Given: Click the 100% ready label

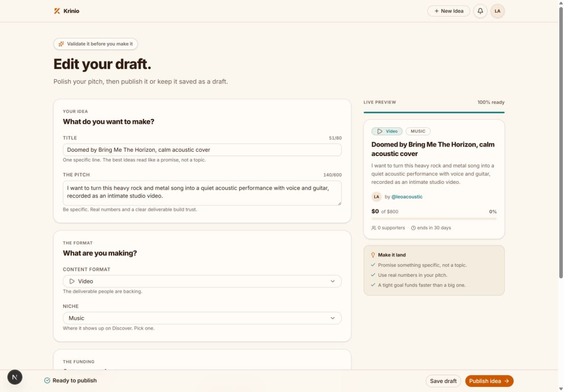Looking at the screenshot, I should pyautogui.click(x=491, y=102).
